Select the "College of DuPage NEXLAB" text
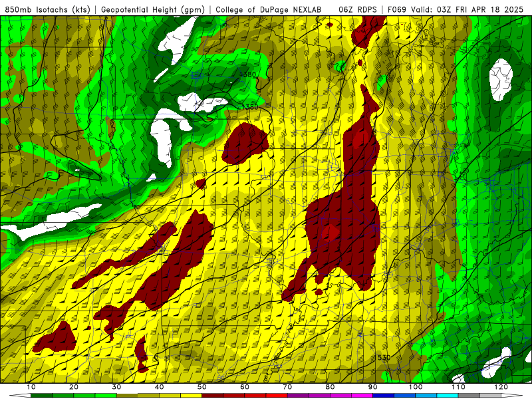 269,9
